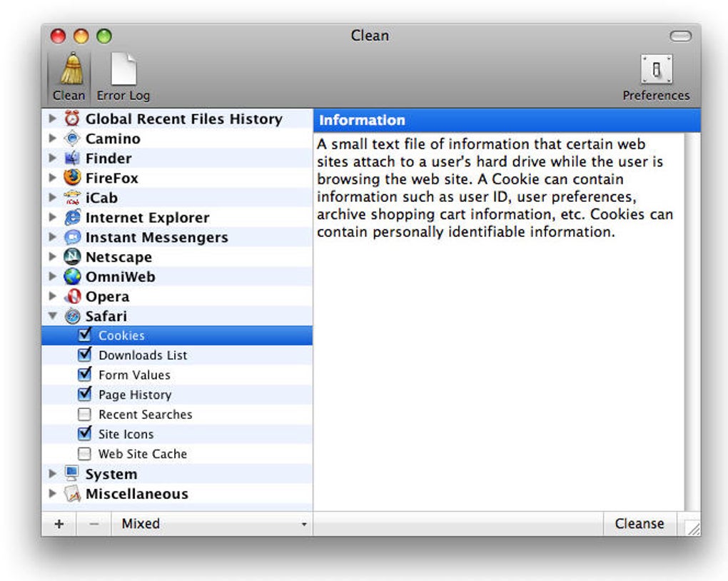This screenshot has width=728, height=581.
Task: Click the Safari compass icon
Action: pos(72,315)
